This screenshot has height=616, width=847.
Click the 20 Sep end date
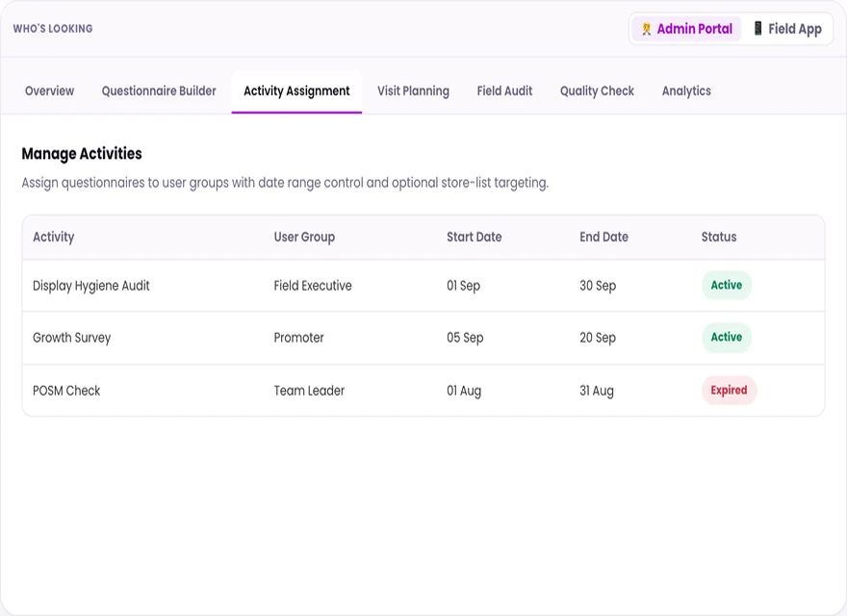tap(598, 338)
